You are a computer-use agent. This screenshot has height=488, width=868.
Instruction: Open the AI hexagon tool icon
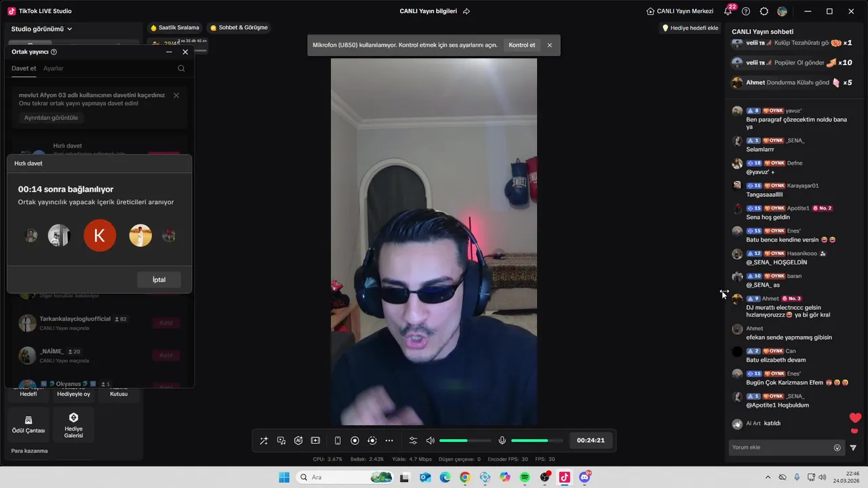pos(298,441)
